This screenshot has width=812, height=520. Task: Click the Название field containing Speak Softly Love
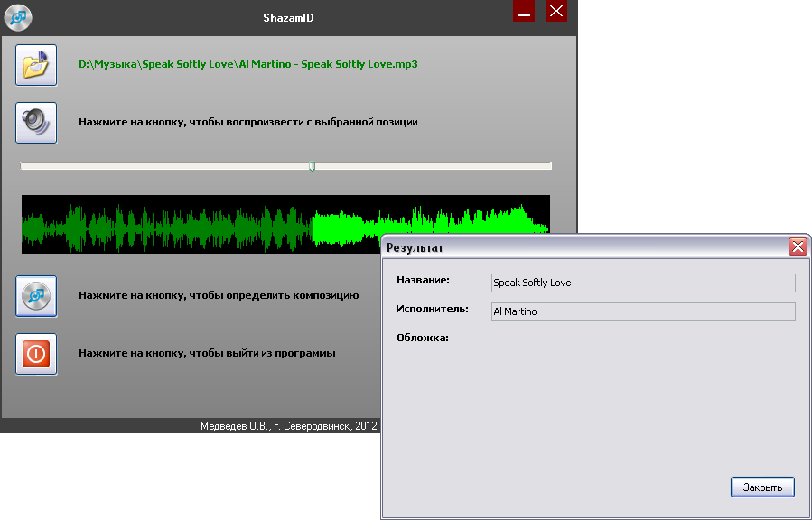pos(643,283)
